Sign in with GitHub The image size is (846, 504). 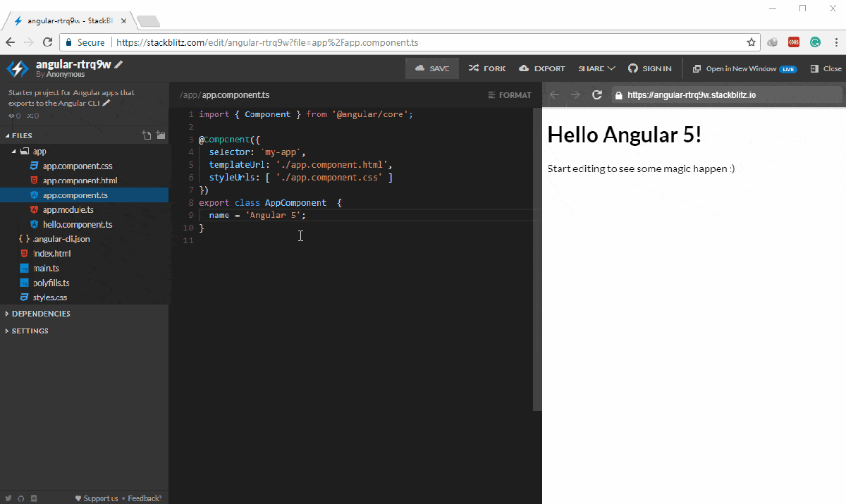point(649,68)
